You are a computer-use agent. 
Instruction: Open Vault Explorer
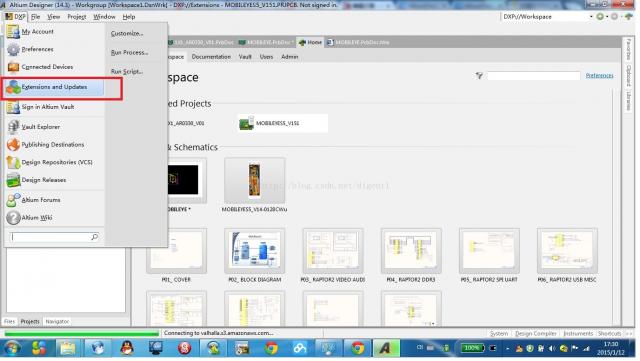coord(40,127)
